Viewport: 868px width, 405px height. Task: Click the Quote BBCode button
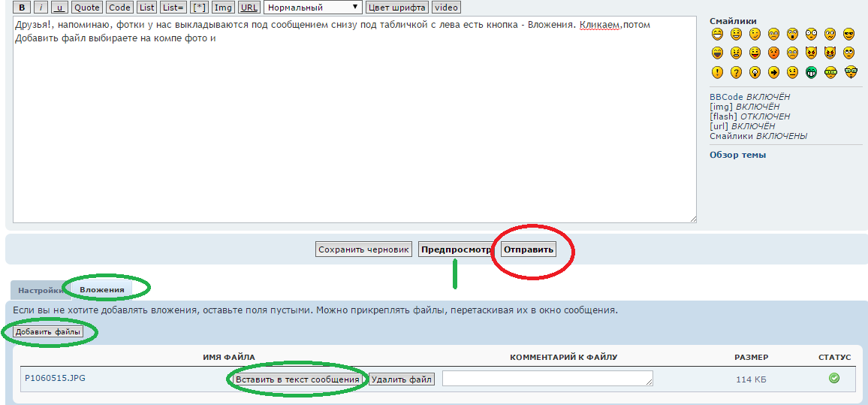click(87, 8)
